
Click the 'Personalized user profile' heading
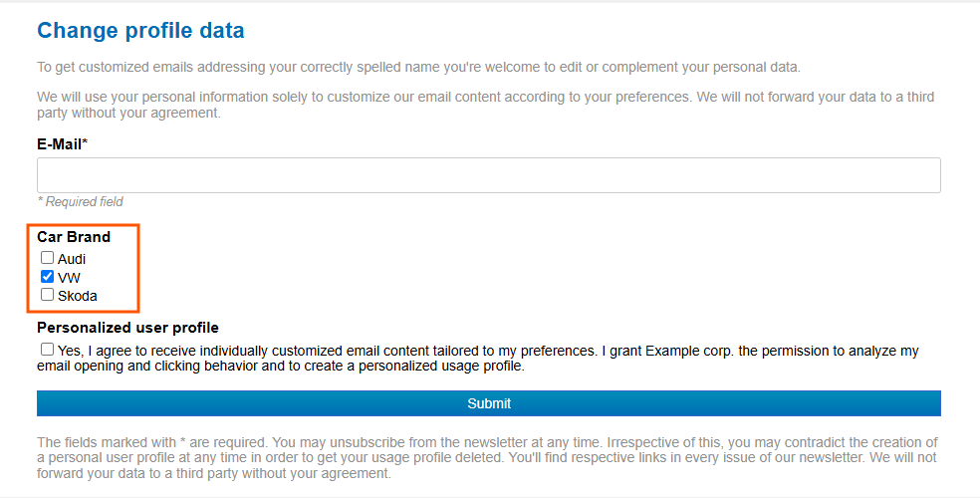pyautogui.click(x=127, y=328)
